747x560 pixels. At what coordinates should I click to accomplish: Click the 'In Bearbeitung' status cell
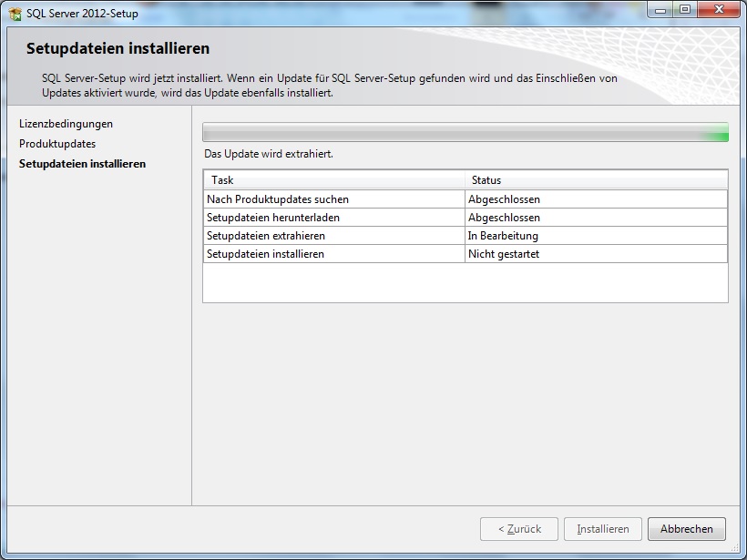(596, 236)
